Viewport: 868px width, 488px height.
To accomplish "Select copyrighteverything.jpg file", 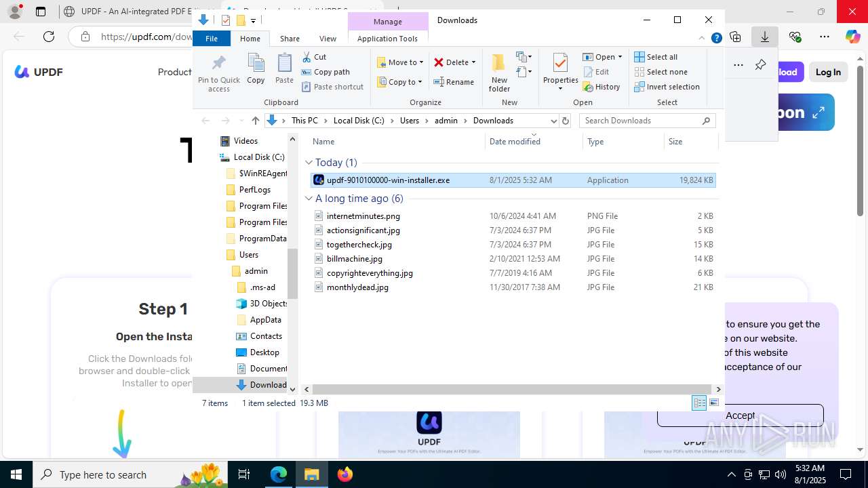I will (x=513, y=273).
